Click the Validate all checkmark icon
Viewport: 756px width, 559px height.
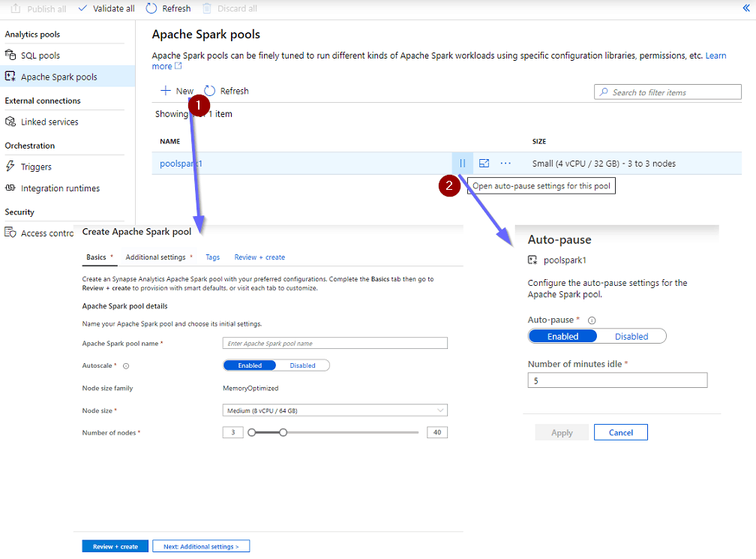pos(82,8)
